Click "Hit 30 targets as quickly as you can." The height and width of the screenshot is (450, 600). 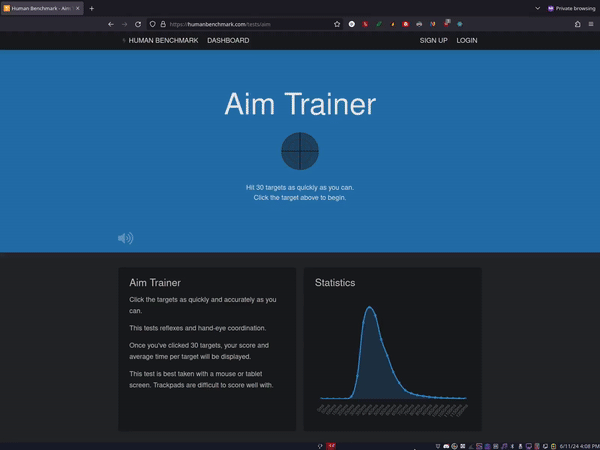(300, 188)
